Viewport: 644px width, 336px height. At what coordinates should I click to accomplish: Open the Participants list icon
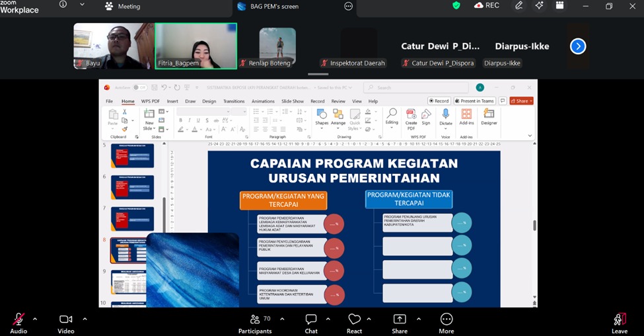255,319
